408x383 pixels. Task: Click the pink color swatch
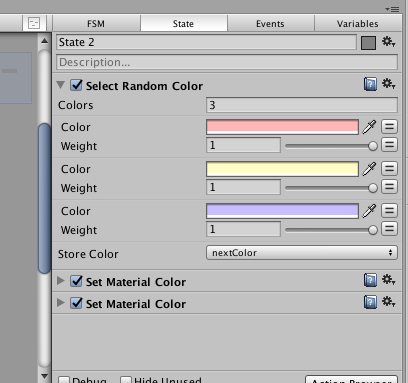tap(282, 127)
